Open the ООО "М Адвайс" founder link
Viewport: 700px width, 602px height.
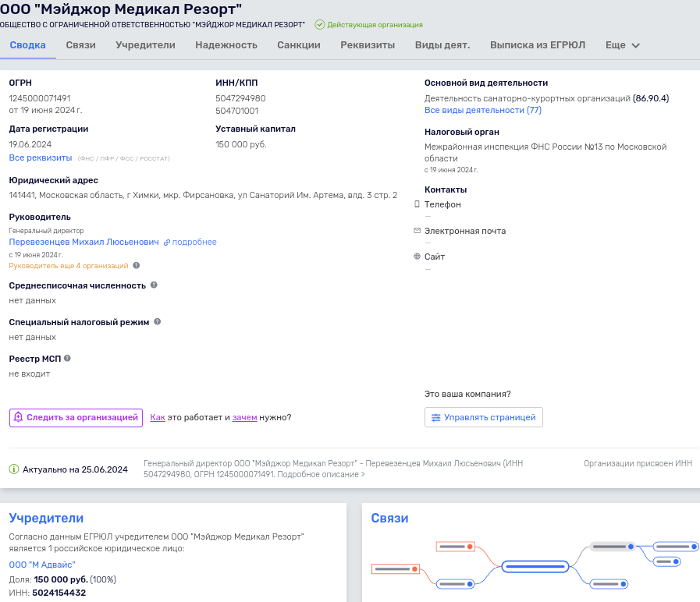[42, 565]
